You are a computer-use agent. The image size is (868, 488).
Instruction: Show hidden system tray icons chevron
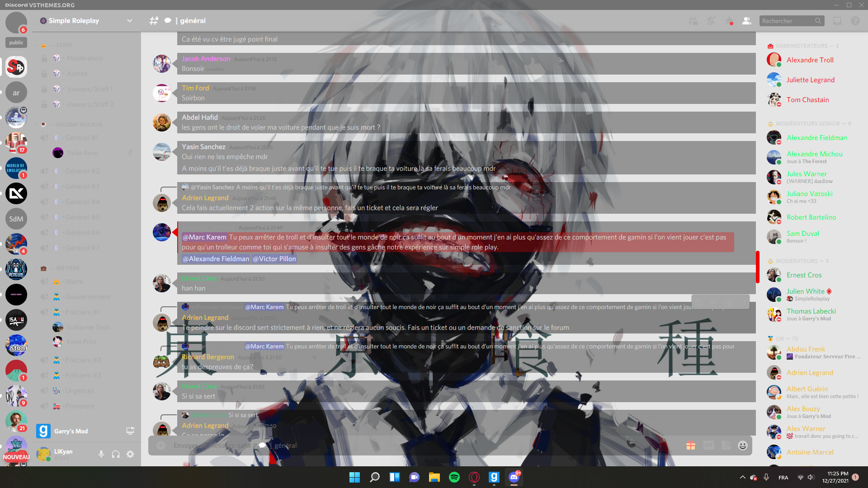(742, 477)
